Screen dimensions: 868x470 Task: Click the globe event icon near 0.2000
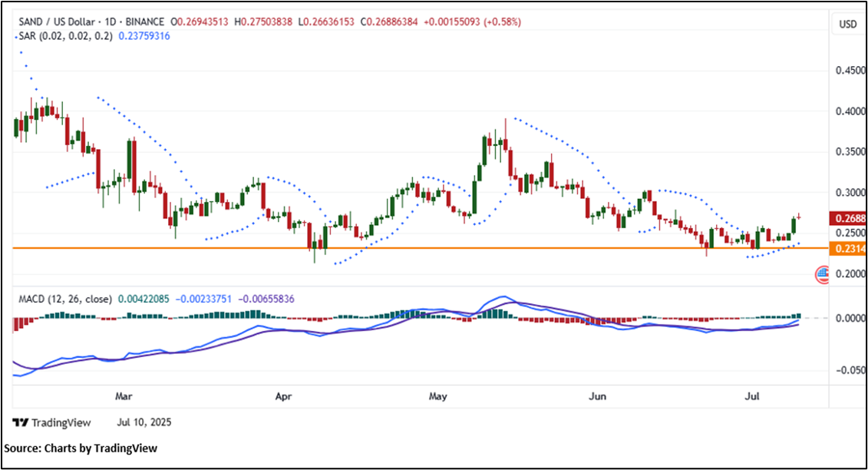point(823,274)
